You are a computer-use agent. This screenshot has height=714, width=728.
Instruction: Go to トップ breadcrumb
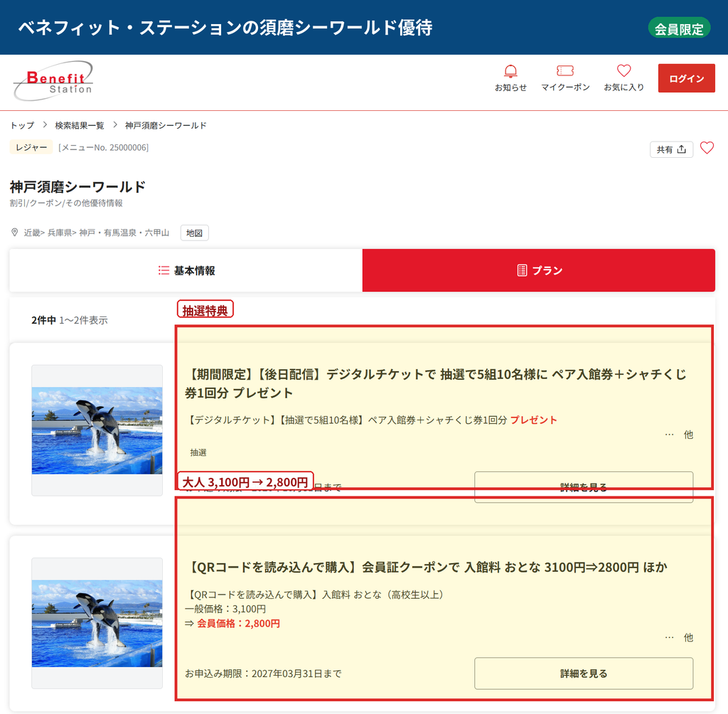tap(22, 125)
